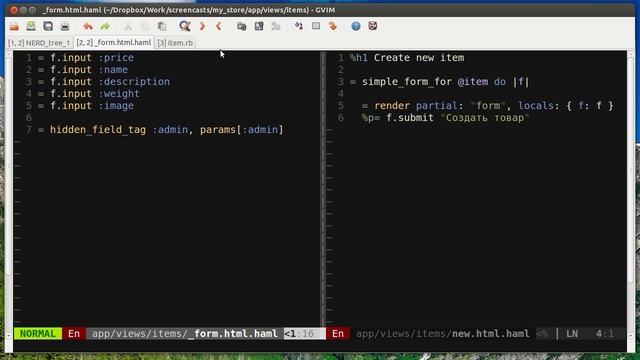Click the Find Next arrow icon

click(x=202, y=27)
